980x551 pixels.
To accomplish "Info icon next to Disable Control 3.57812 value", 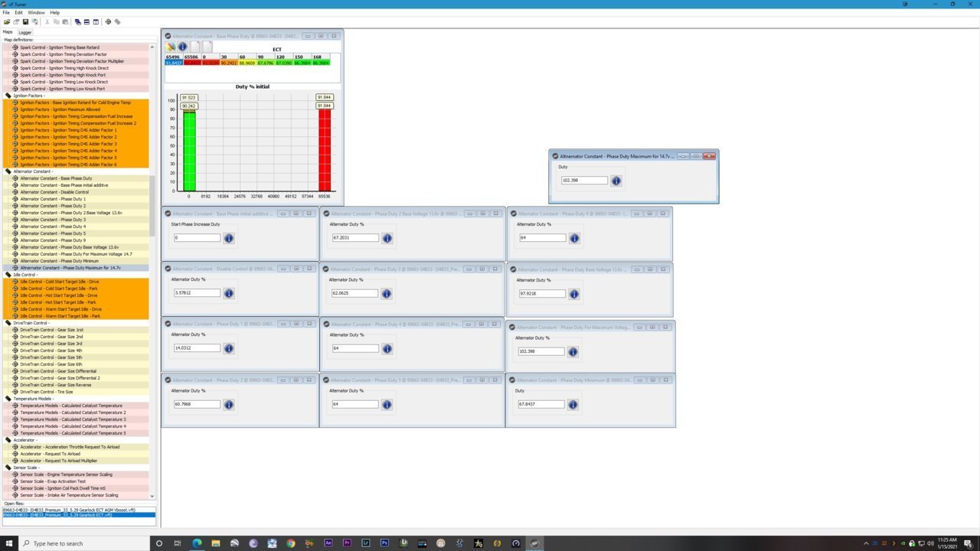I will tap(228, 293).
